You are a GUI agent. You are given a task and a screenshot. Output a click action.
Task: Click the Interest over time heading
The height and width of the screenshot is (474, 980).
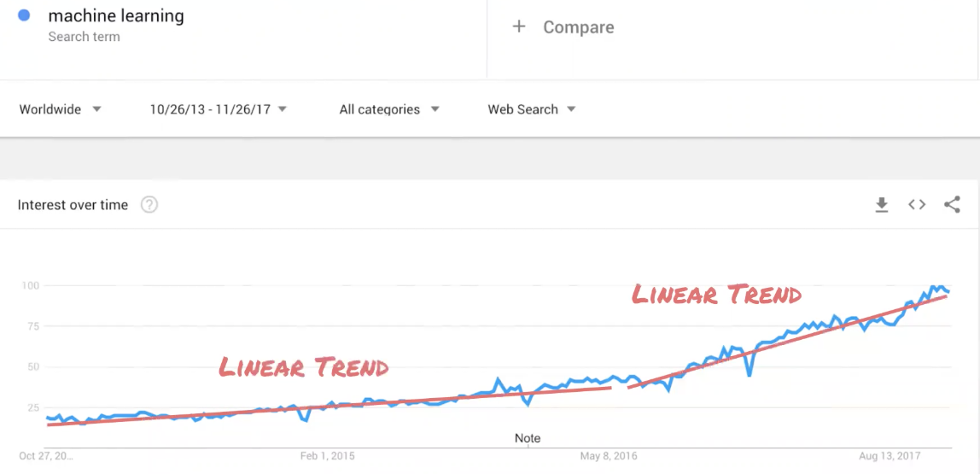point(73,205)
